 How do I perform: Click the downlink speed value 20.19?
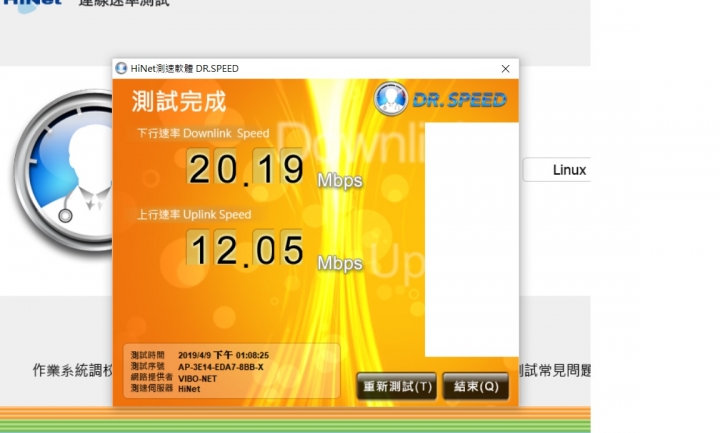coord(245,168)
